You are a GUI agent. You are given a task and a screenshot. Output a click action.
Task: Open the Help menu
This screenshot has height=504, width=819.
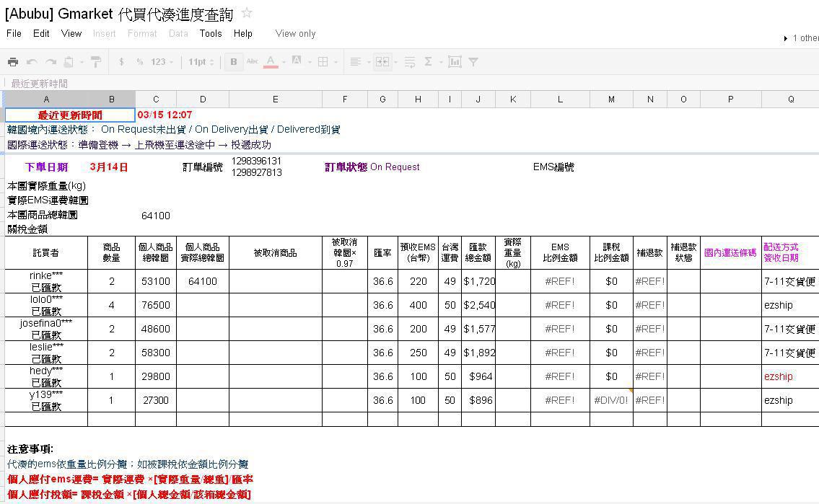[x=243, y=33]
